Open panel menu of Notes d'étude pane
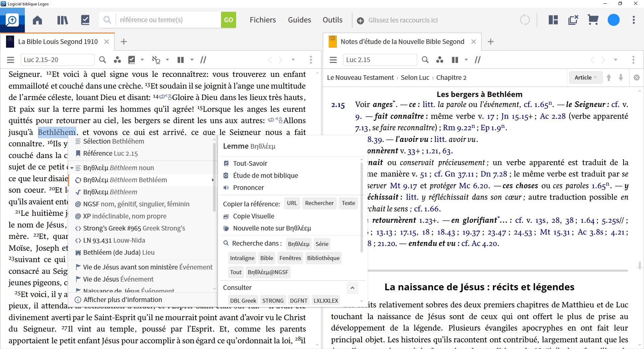Image resolution: width=644 pixels, height=349 pixels. coord(333,60)
